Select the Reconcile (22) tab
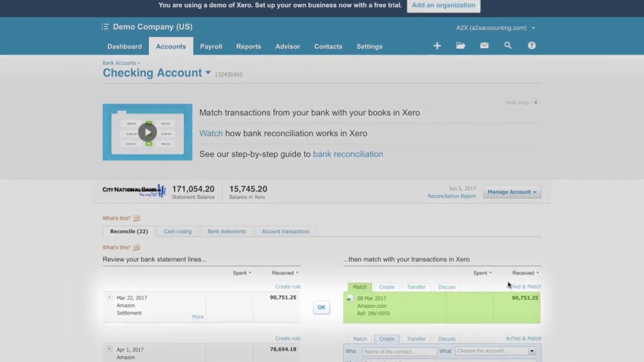 [129, 231]
